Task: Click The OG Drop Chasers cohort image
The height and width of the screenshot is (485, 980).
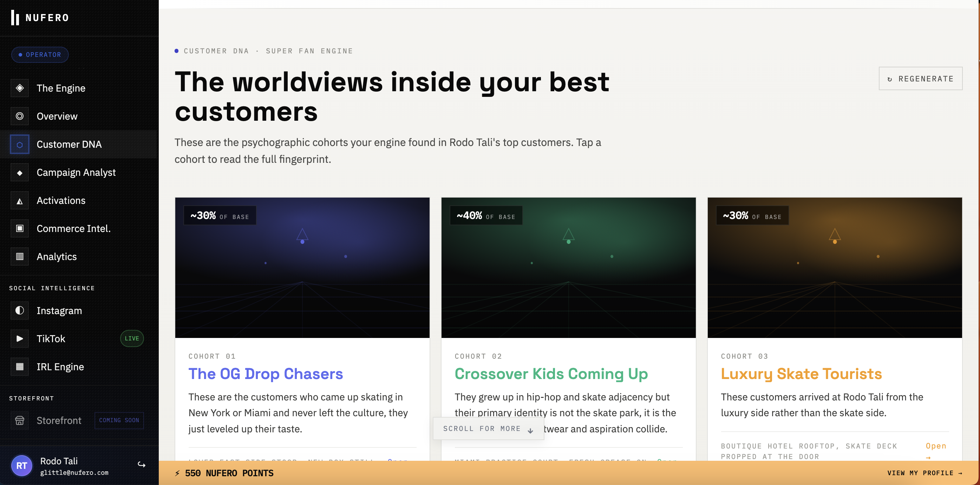Action: tap(302, 267)
